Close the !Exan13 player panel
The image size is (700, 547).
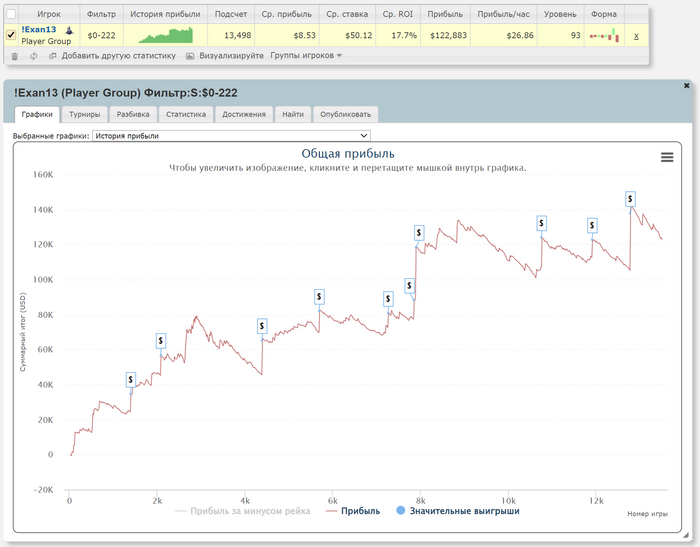tap(687, 85)
